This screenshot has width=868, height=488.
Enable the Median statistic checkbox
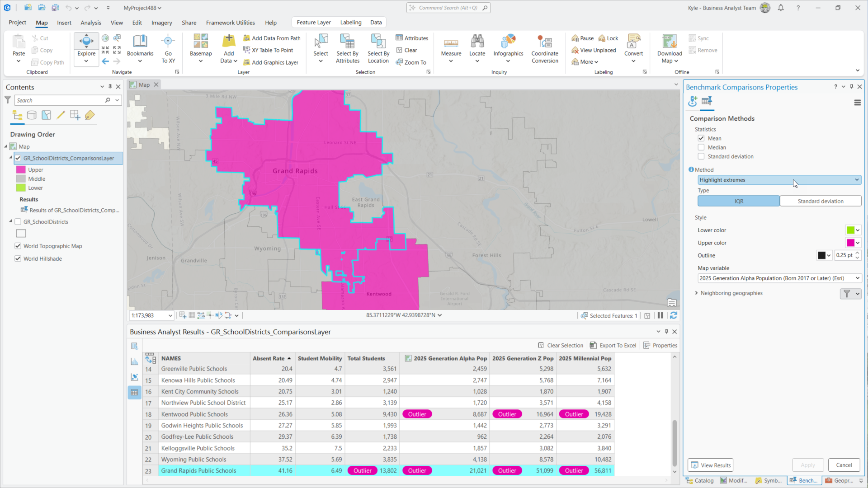(701, 147)
